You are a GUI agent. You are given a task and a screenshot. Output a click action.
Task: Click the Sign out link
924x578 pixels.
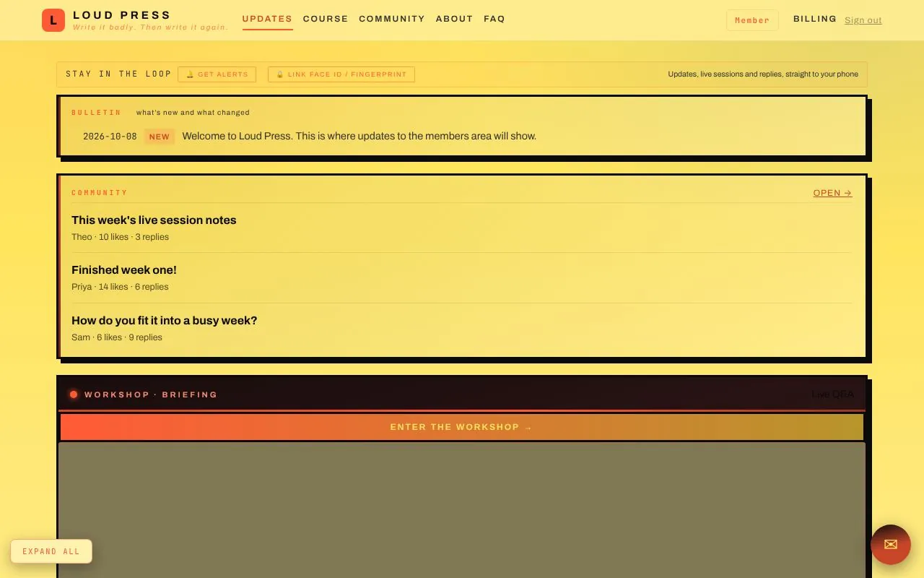(x=863, y=20)
